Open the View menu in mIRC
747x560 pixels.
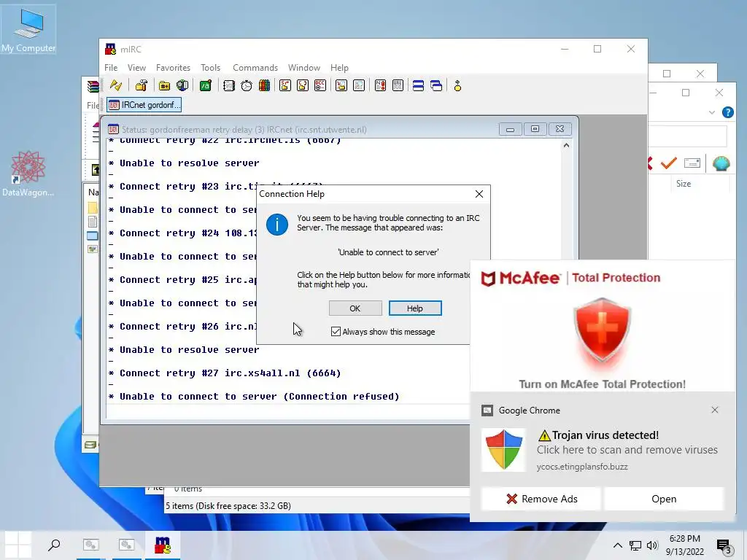(136, 68)
